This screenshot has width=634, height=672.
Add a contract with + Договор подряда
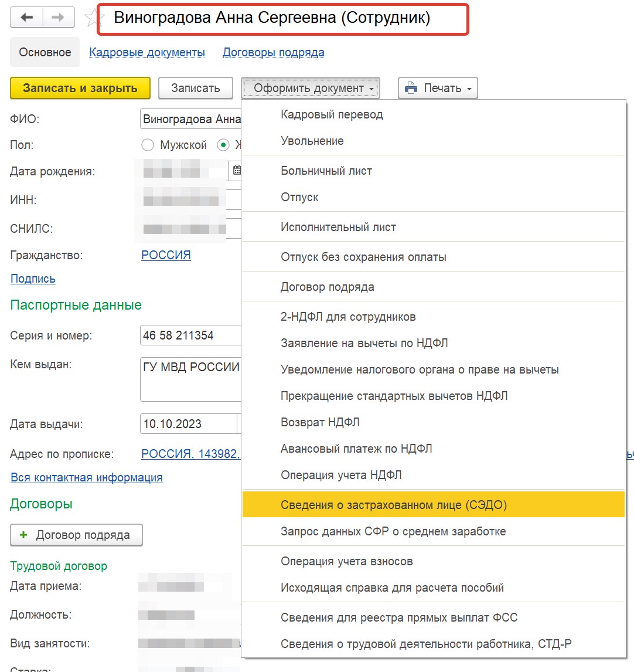click(x=77, y=535)
